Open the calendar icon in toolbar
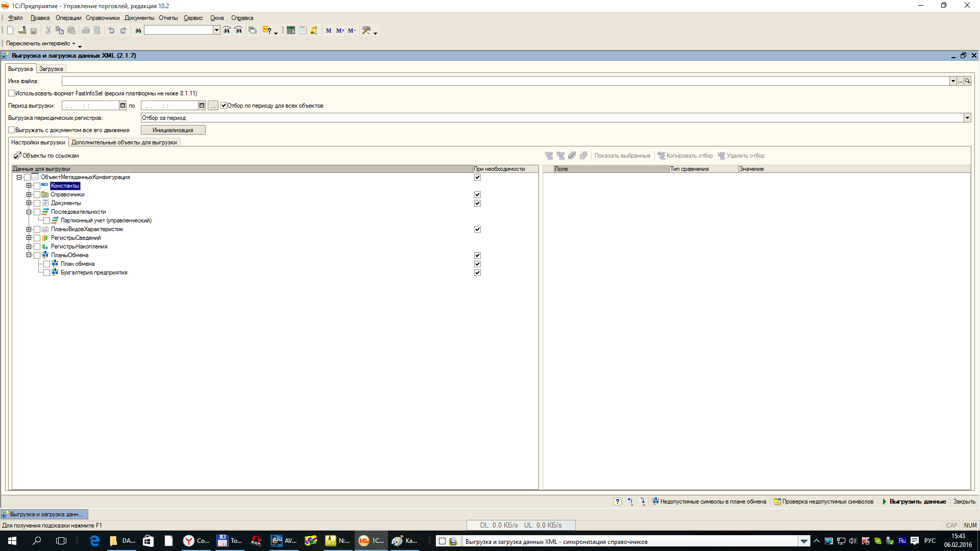Image resolution: width=980 pixels, height=551 pixels. click(x=303, y=31)
